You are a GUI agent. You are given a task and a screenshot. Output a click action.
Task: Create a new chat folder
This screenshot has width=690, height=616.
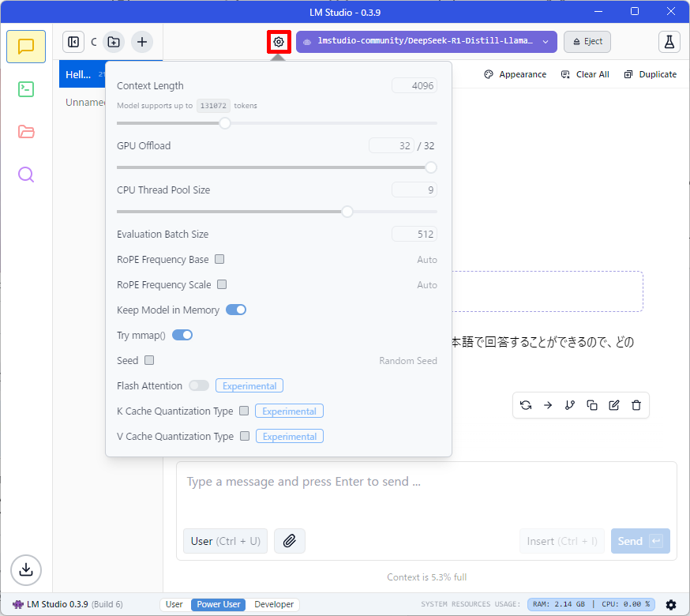pyautogui.click(x=114, y=42)
